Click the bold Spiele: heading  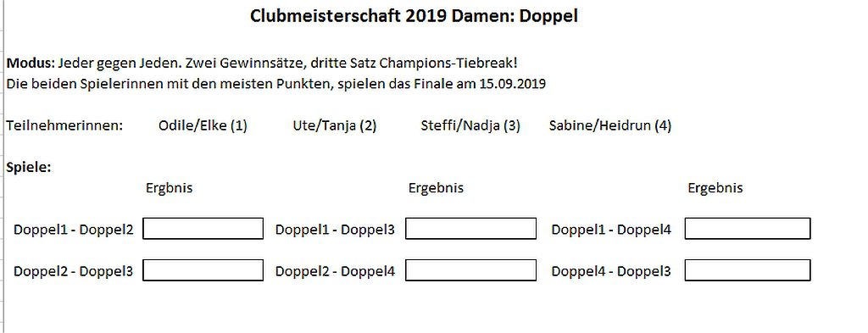tap(29, 167)
